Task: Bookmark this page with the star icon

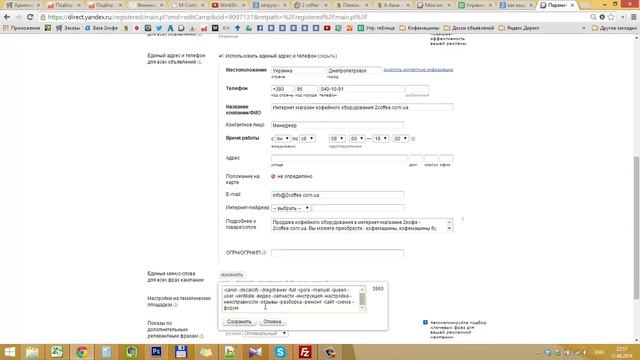Action: pos(611,17)
